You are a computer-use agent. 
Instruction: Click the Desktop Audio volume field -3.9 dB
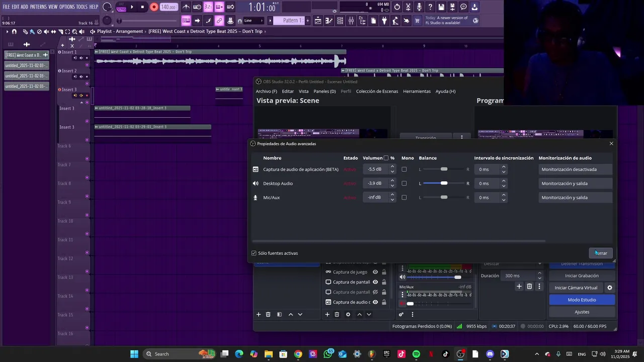[x=375, y=184]
